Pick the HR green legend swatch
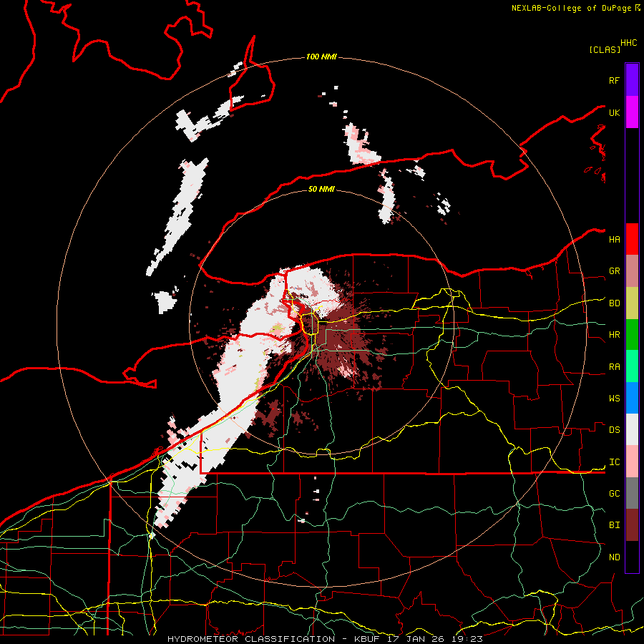The height and width of the screenshot is (644, 644). tap(632, 335)
